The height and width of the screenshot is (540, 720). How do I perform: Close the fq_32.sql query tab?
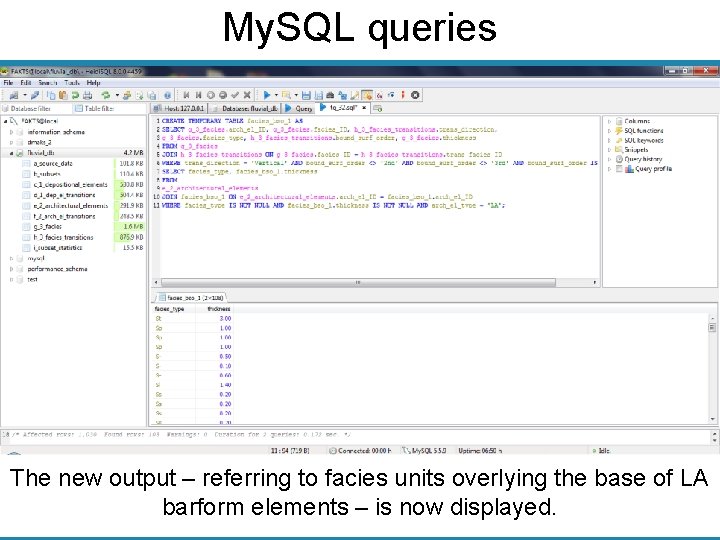click(x=364, y=108)
